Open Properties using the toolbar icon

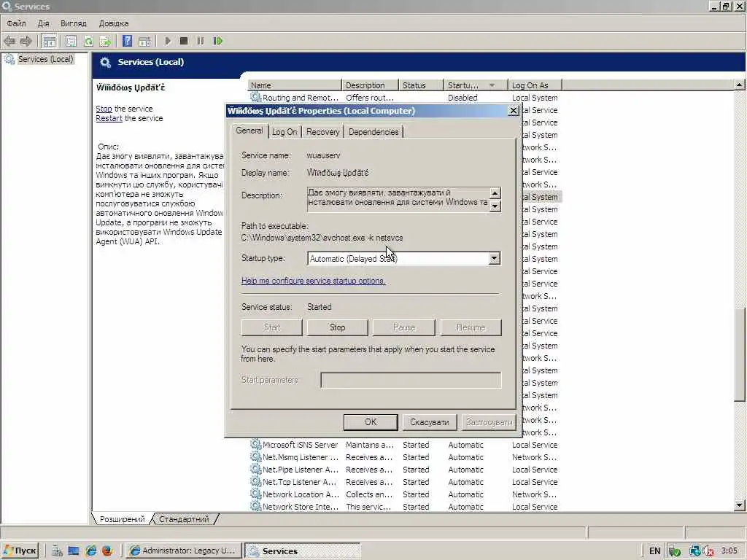tap(71, 41)
